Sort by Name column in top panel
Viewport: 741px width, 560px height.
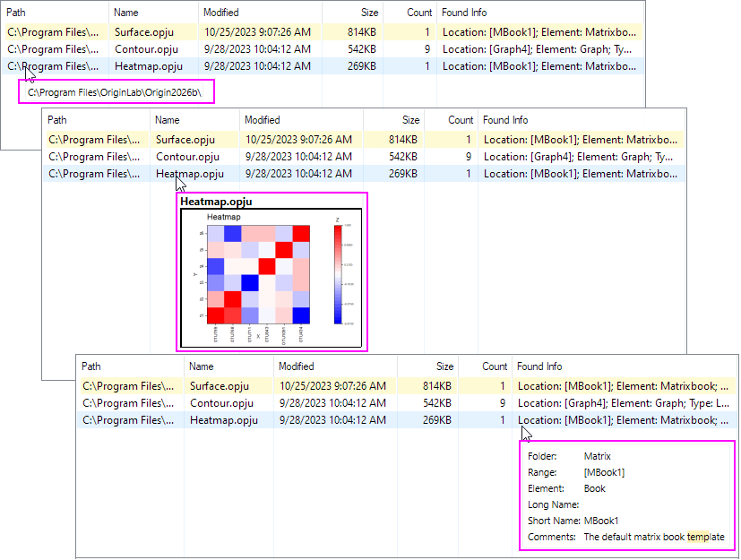[x=125, y=13]
